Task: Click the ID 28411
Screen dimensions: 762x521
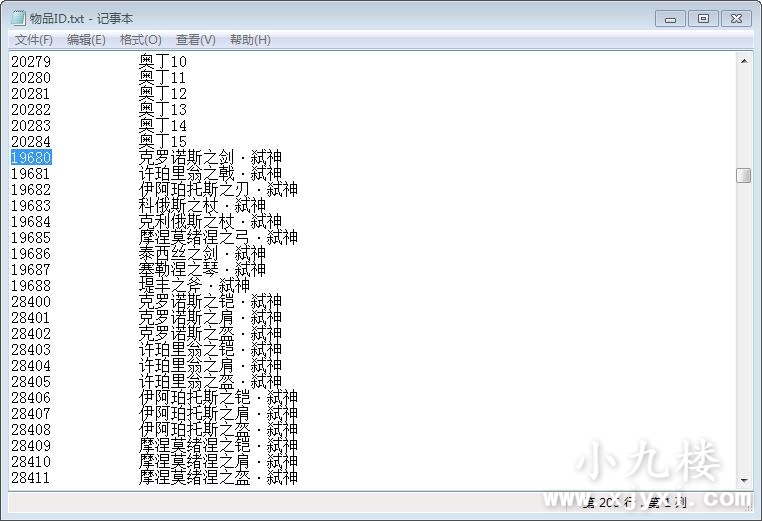Action: pyautogui.click(x=31, y=478)
